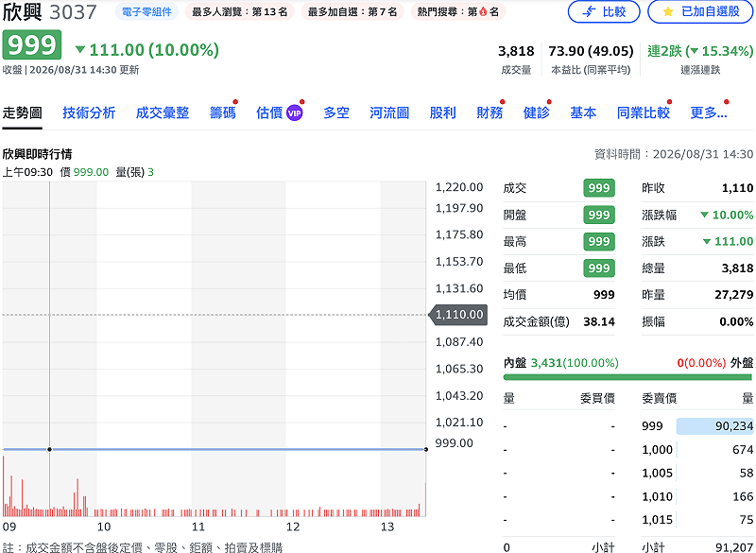Click the 1,110.00 reference price marker
756x553 pixels.
pos(458,315)
